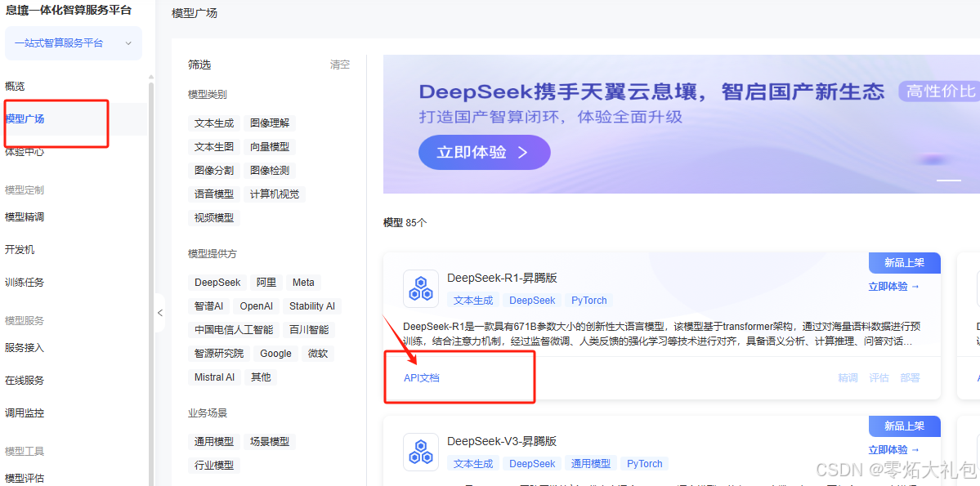Screen dimensions: 980x486
Task: Click 评估 on DeepSeek-R1 card
Action: [x=879, y=377]
